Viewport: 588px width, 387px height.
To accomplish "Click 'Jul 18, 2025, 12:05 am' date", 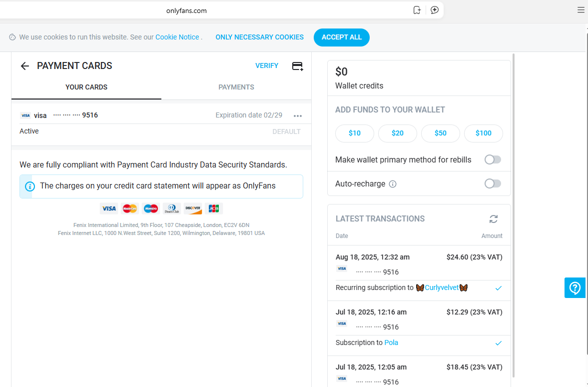I will point(371,367).
